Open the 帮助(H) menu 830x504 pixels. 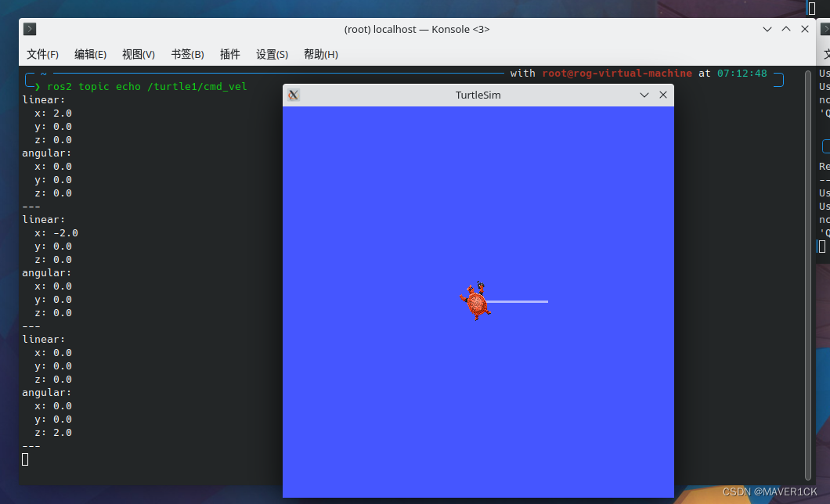[x=321, y=55]
